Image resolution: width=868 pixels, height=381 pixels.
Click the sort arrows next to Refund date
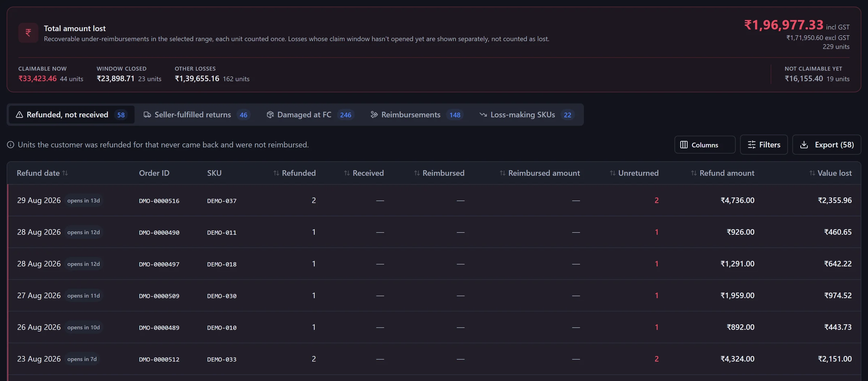[65, 173]
